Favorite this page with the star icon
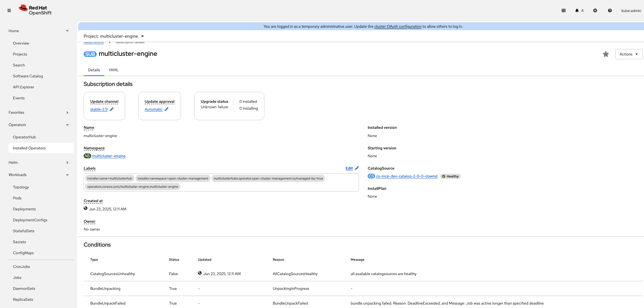Viewport: 644px width, 308px height. [606, 54]
